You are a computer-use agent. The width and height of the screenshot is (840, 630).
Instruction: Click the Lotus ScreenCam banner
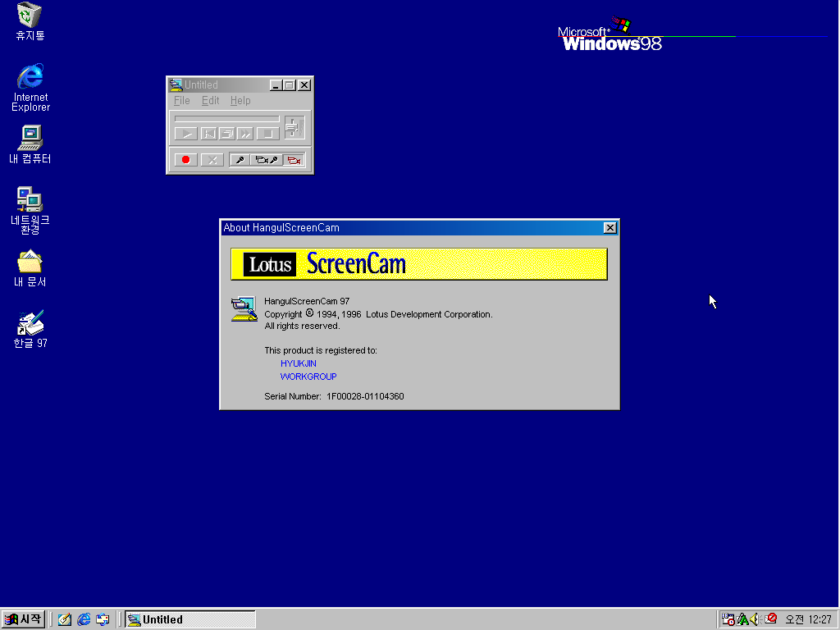click(419, 264)
